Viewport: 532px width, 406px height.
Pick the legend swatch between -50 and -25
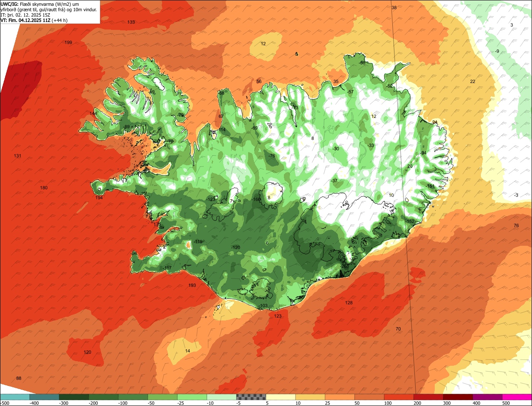(163, 397)
